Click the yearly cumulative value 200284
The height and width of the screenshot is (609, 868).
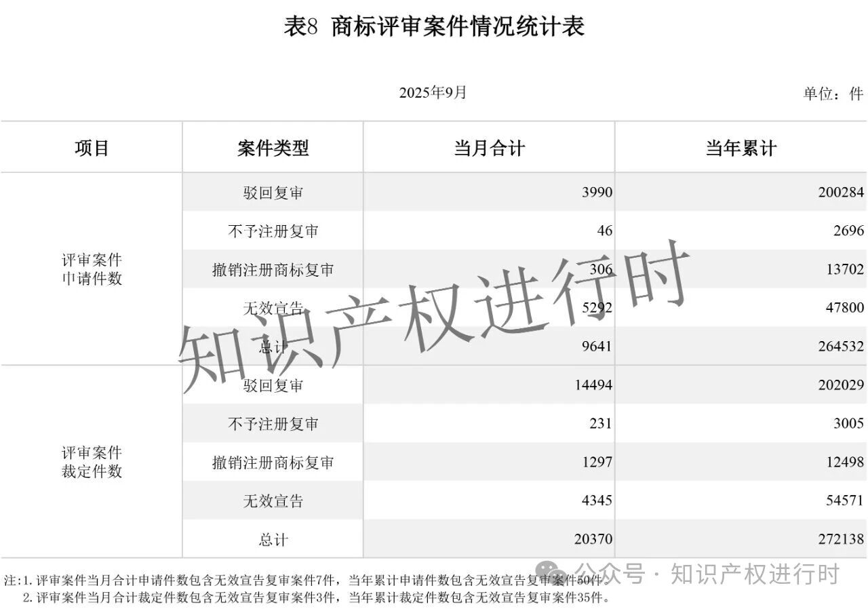click(841, 193)
